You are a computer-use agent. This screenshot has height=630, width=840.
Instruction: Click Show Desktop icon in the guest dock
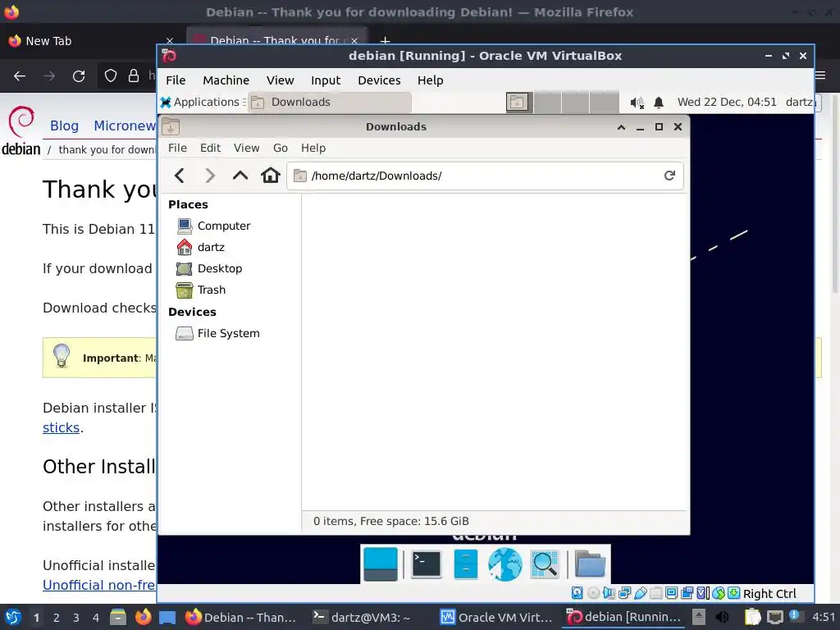[x=381, y=564]
